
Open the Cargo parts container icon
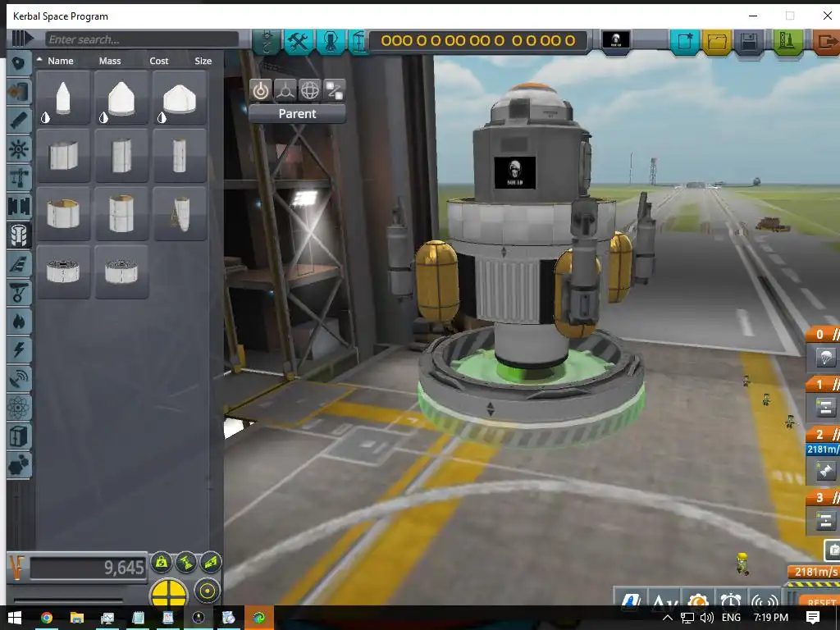tap(20, 436)
